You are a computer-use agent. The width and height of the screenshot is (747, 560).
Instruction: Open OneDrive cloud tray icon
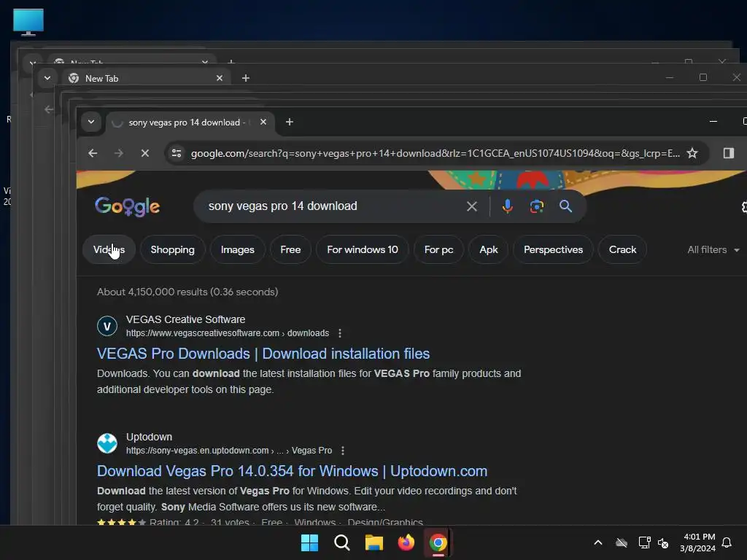622,542
